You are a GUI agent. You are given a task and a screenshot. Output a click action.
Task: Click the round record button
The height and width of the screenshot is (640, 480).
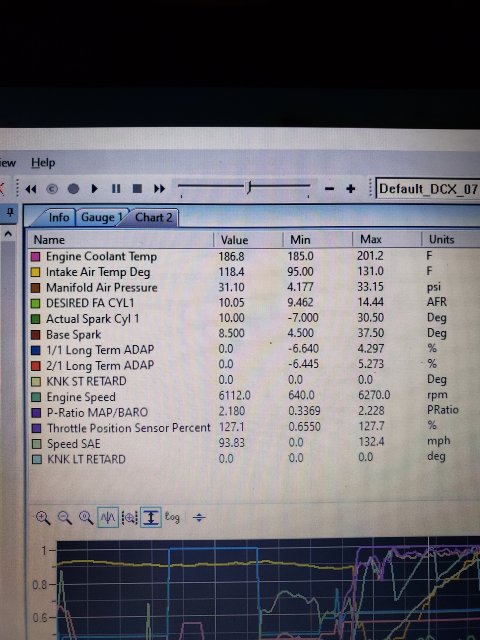tap(73, 189)
